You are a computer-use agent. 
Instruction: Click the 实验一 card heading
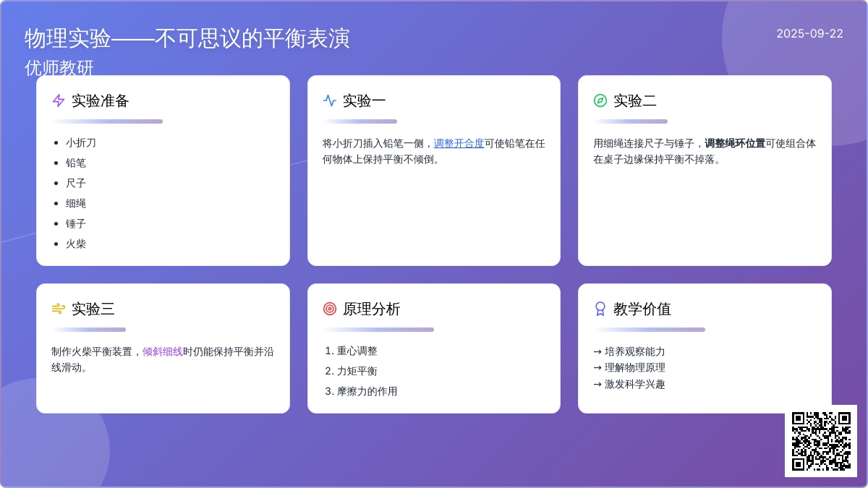click(x=365, y=100)
